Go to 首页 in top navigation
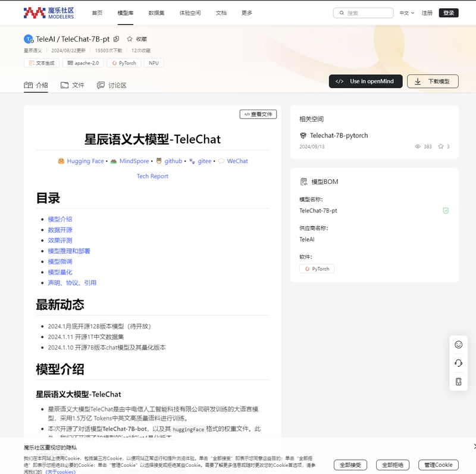476x474 pixels. pos(97,13)
